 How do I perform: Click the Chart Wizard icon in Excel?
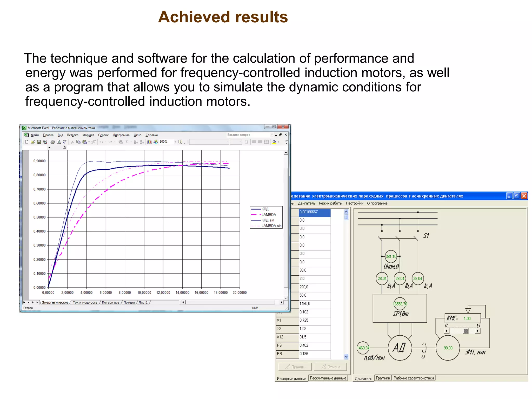pyautogui.click(x=149, y=142)
